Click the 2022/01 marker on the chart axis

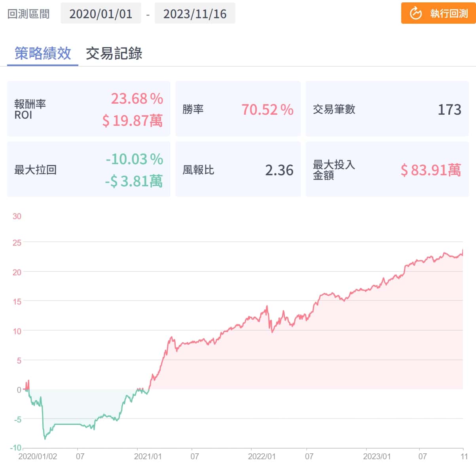tap(262, 456)
